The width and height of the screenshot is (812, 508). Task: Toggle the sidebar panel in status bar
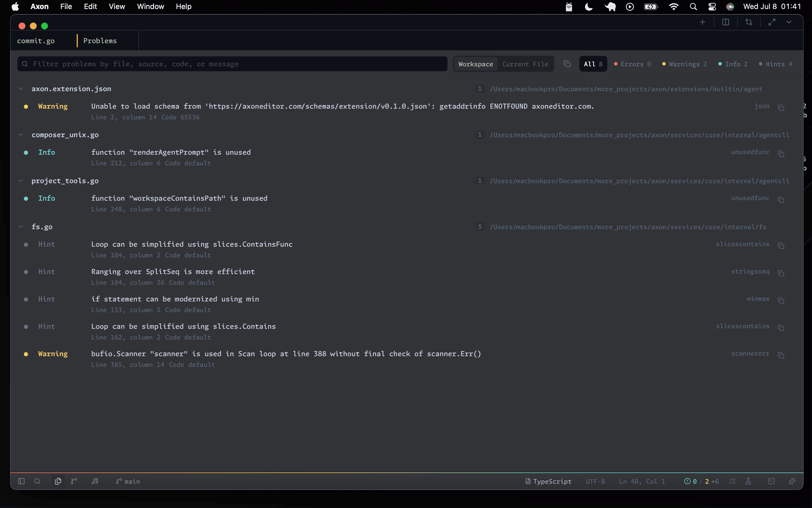(x=21, y=481)
